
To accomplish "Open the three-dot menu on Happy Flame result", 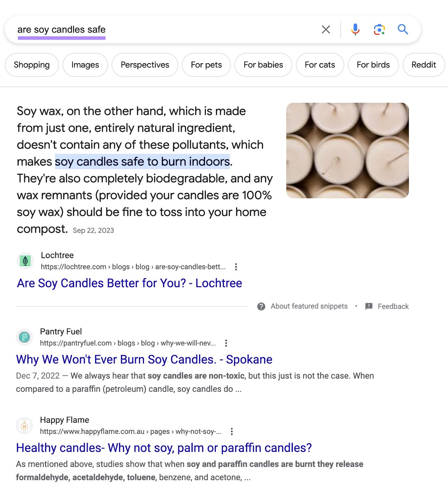I will click(x=232, y=431).
